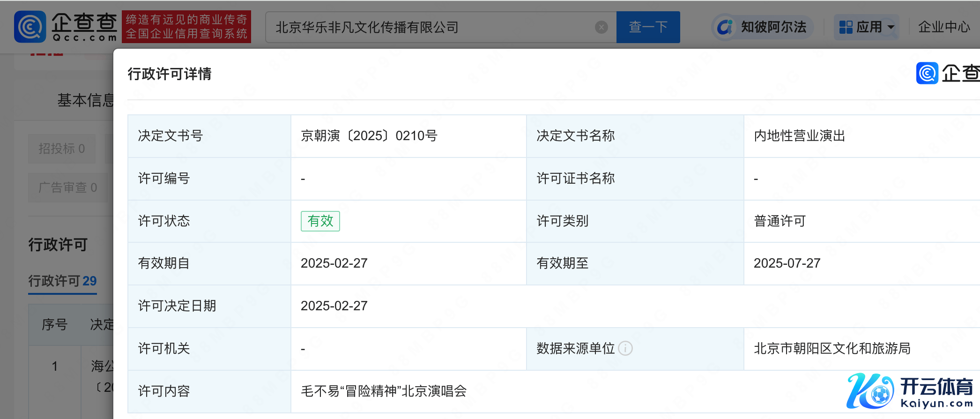The width and height of the screenshot is (980, 419).
Task: Click the 企查查 logo in dialog header
Action: [x=946, y=73]
